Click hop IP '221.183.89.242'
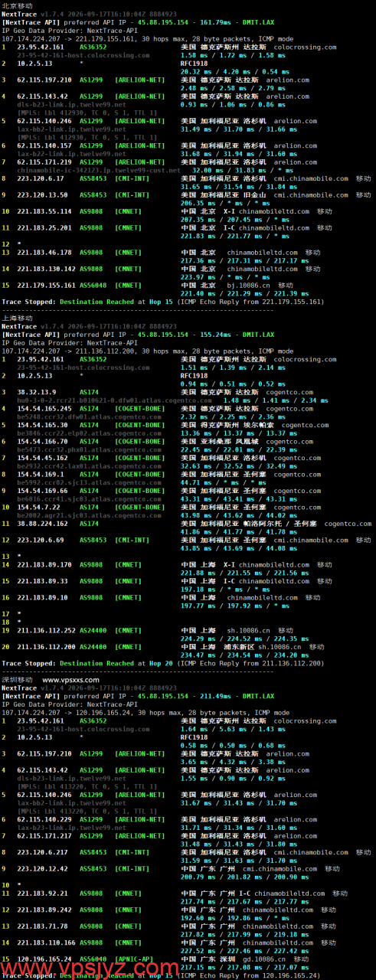Screen dimensions: 376x980 [44, 910]
